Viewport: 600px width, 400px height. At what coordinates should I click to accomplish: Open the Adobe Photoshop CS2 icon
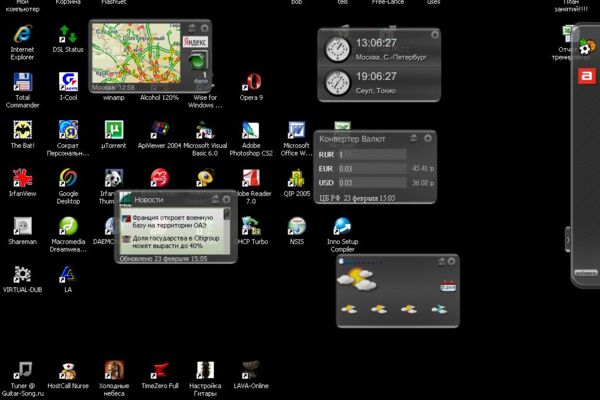tap(251, 130)
